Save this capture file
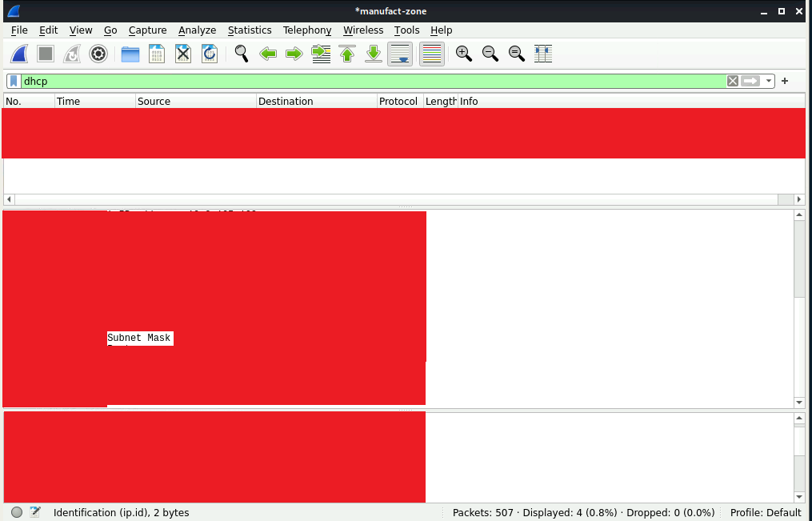 [x=156, y=54]
